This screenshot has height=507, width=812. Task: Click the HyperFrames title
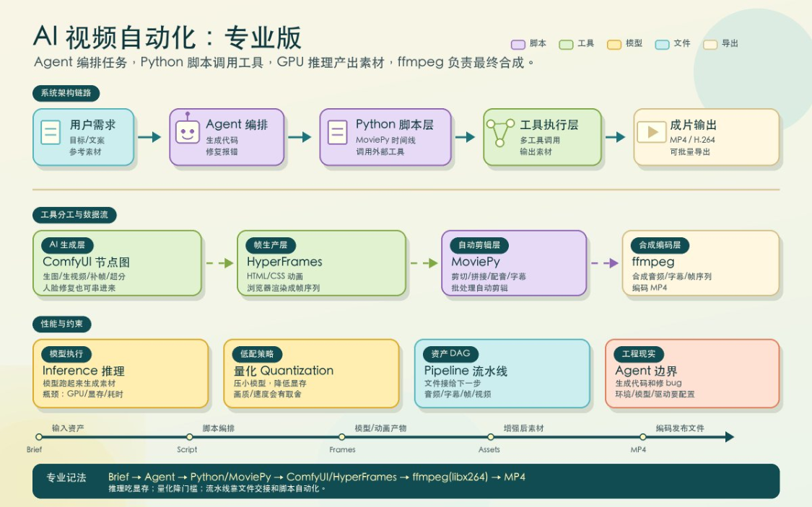click(x=284, y=262)
